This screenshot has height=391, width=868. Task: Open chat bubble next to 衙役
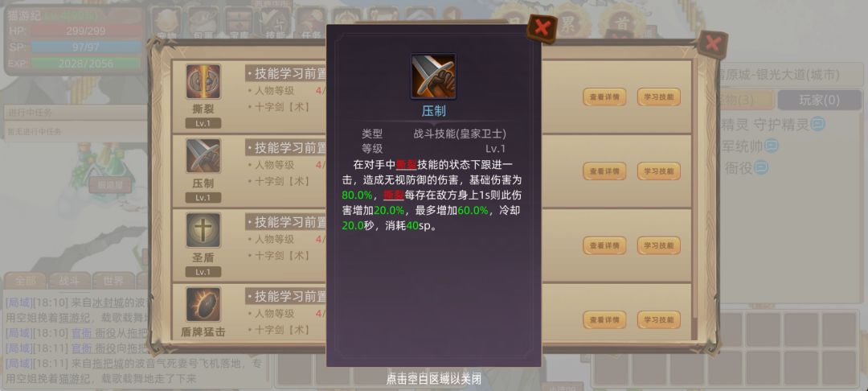(762, 167)
